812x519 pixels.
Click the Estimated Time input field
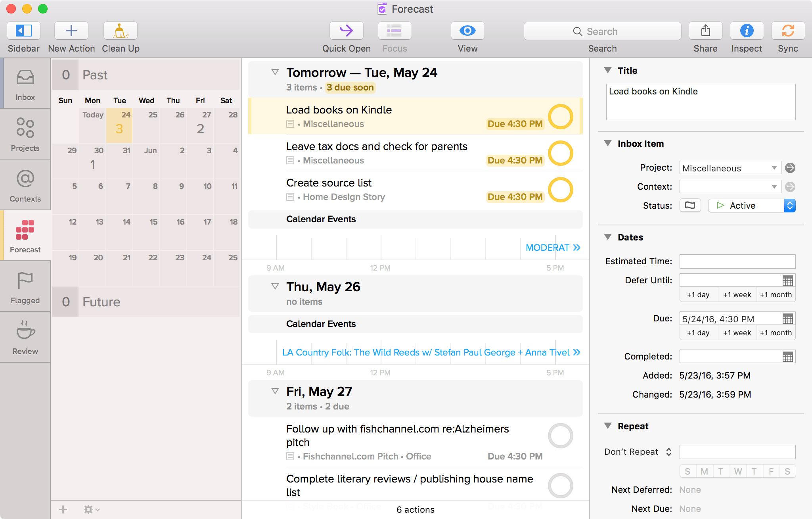click(x=737, y=261)
